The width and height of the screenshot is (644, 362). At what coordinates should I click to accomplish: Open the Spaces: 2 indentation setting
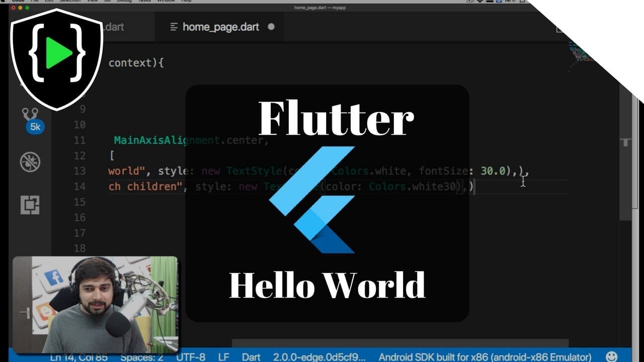(x=142, y=357)
